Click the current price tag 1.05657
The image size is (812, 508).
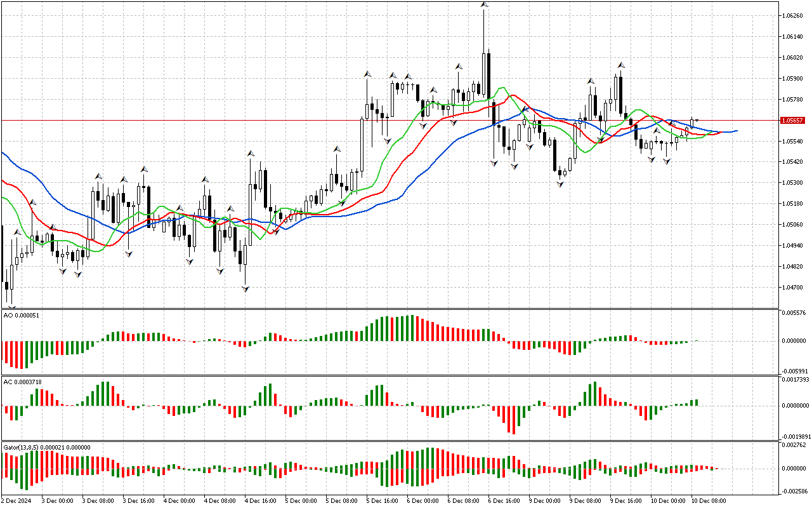(x=793, y=120)
